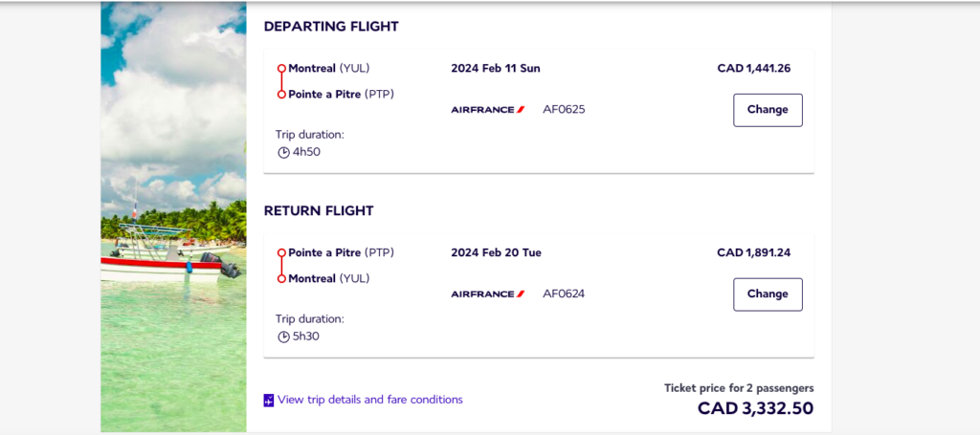The width and height of the screenshot is (980, 435).
Task: Click the DEPARTING FLIGHT heading
Action: point(331,27)
